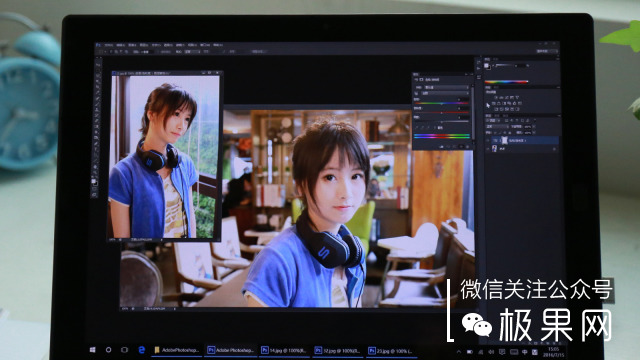Show hidden system tray icons chevron
This screenshot has height=360, width=640.
tap(459, 351)
